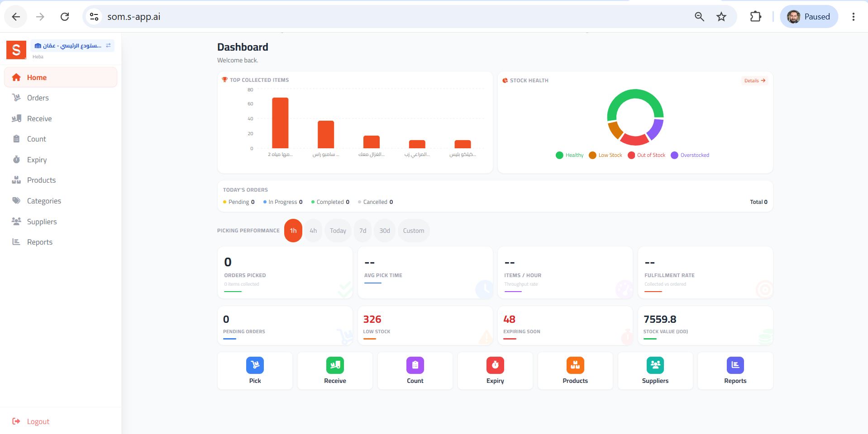The image size is (868, 434).
Task: Click the browser back arrow
Action: [16, 17]
